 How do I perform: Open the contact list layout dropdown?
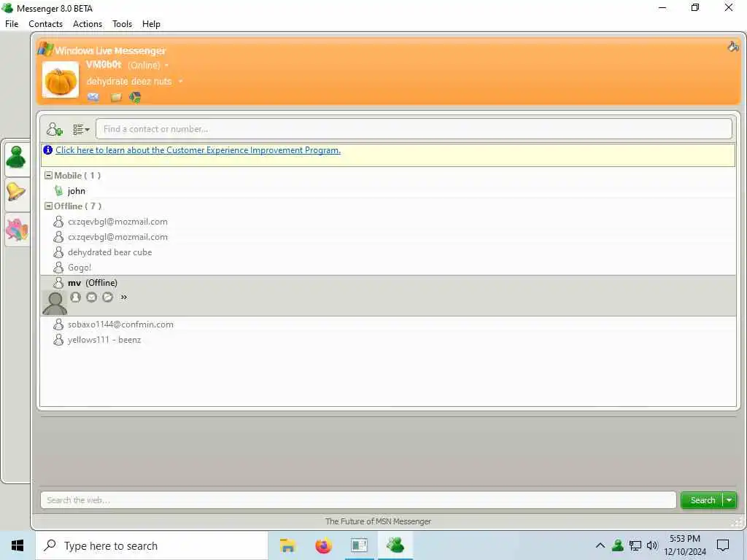[x=81, y=130]
